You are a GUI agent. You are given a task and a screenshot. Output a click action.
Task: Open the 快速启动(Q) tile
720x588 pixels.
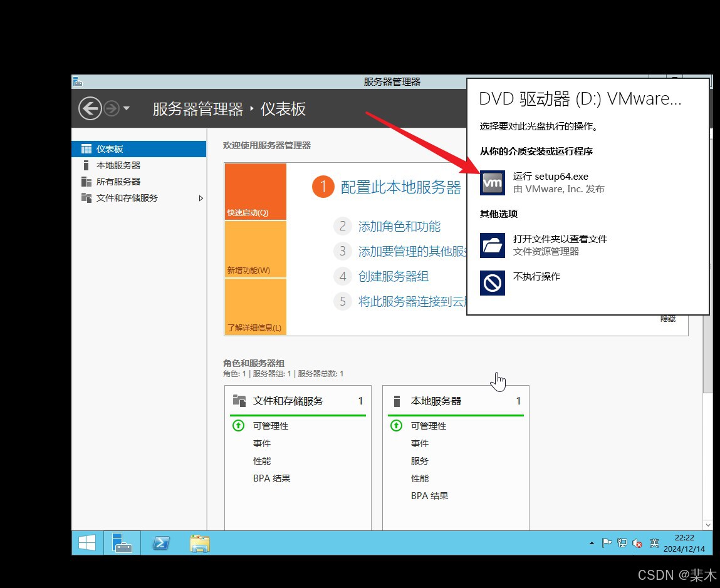[255, 192]
